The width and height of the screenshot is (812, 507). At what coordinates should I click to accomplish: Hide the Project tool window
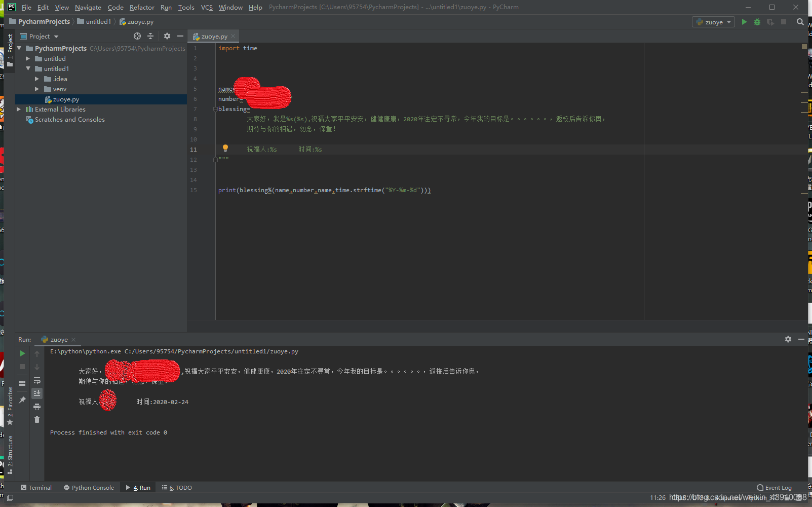click(180, 36)
